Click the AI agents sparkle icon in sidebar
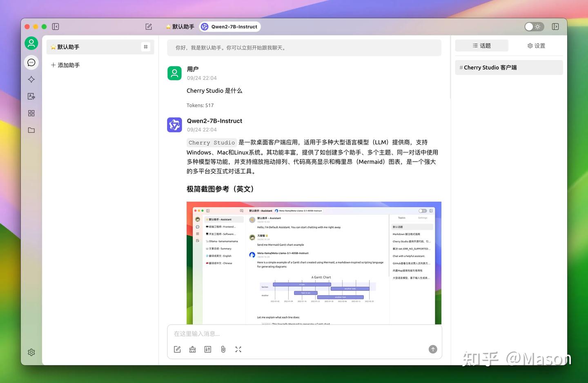The image size is (588, 383). [31, 79]
